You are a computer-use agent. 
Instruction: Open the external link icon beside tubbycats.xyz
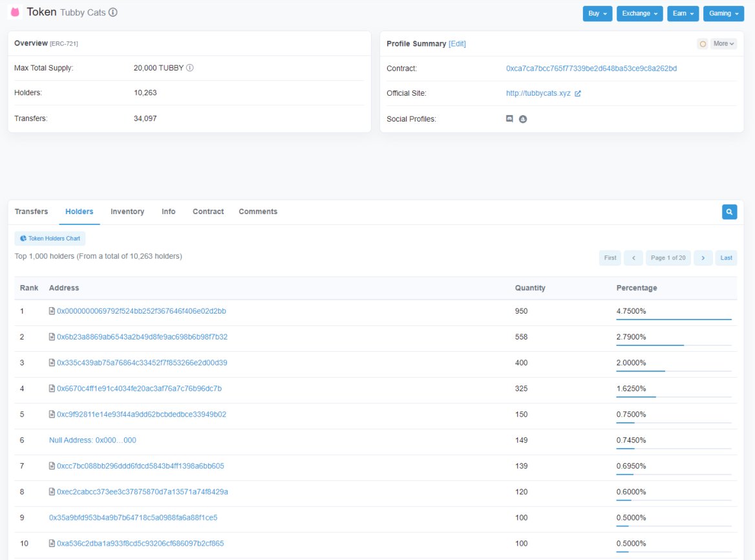point(578,93)
